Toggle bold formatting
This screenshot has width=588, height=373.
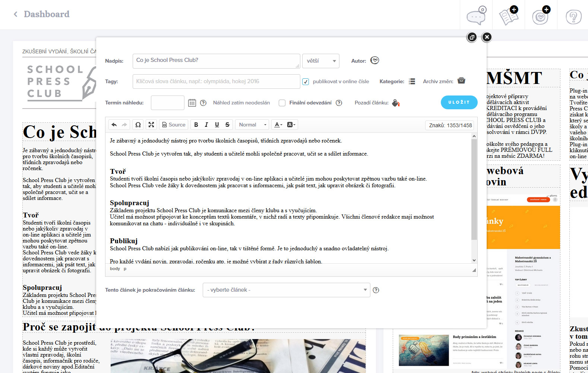tap(196, 125)
